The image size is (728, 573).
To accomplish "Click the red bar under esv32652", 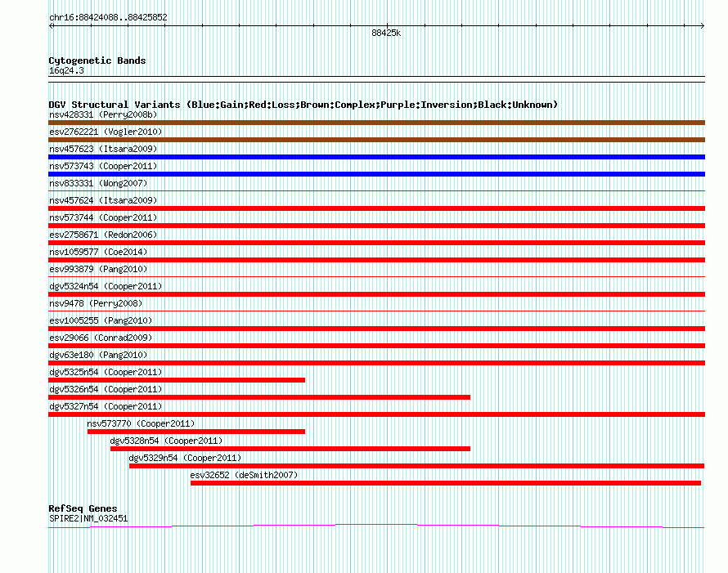I will coord(446,483).
